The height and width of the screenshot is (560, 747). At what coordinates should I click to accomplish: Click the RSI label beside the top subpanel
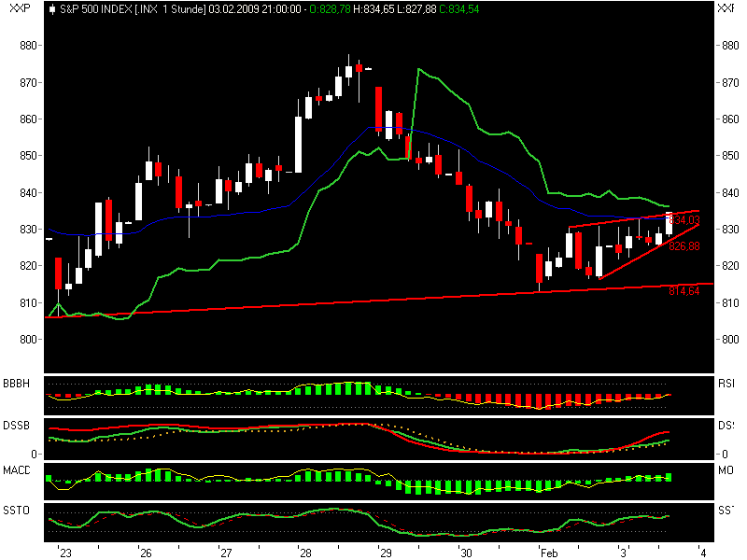coord(727,382)
